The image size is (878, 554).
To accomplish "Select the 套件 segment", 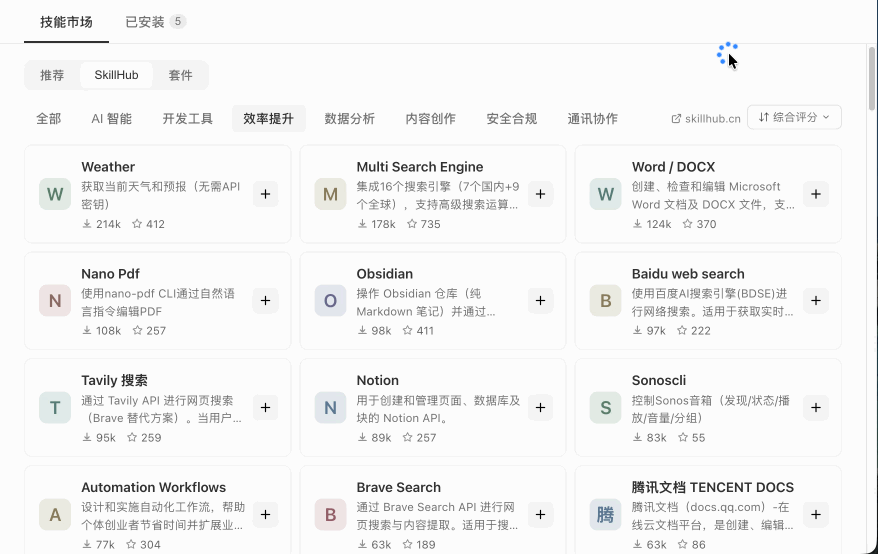I will [x=180, y=75].
